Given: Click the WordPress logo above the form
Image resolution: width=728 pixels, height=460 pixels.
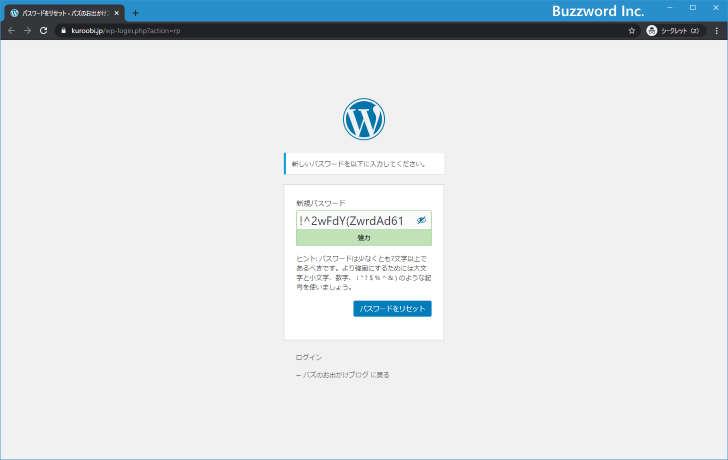Looking at the screenshot, I should [364, 119].
